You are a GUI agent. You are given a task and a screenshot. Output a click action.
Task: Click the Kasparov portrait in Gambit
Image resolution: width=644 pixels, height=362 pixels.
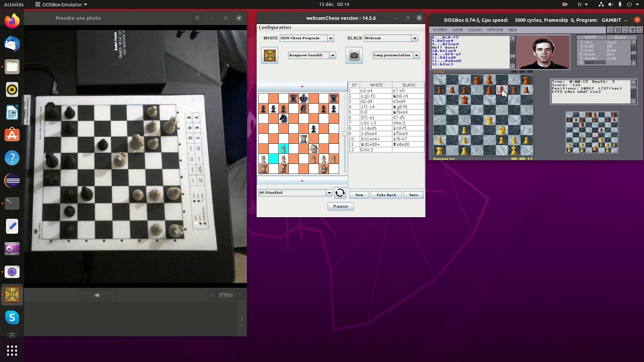[x=542, y=52]
